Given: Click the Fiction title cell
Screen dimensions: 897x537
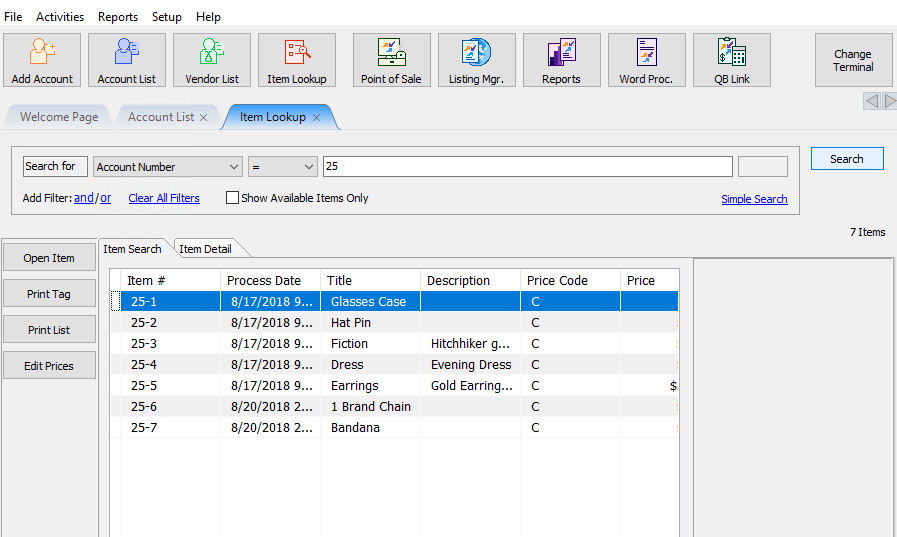Looking at the screenshot, I should coord(371,344).
